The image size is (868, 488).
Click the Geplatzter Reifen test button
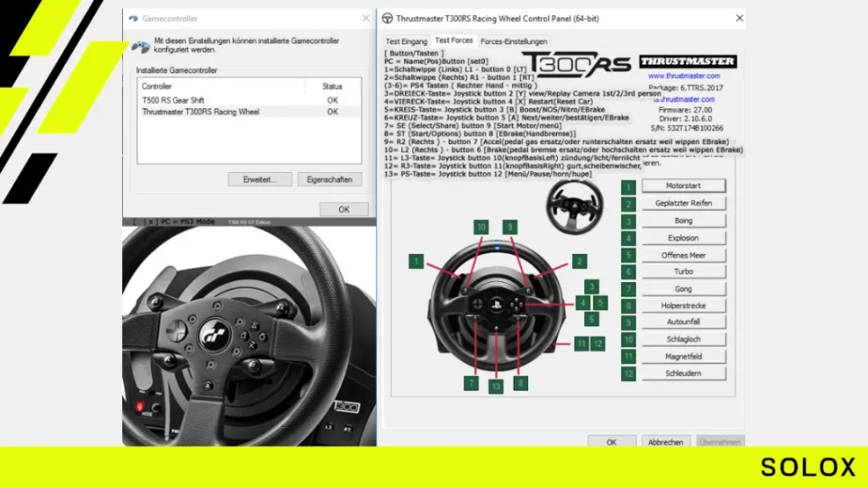click(x=683, y=203)
